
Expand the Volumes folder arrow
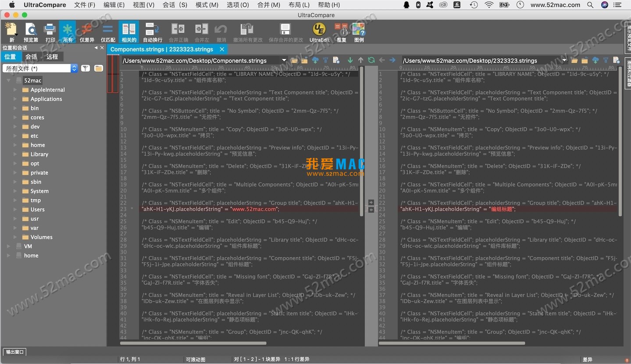[16, 237]
